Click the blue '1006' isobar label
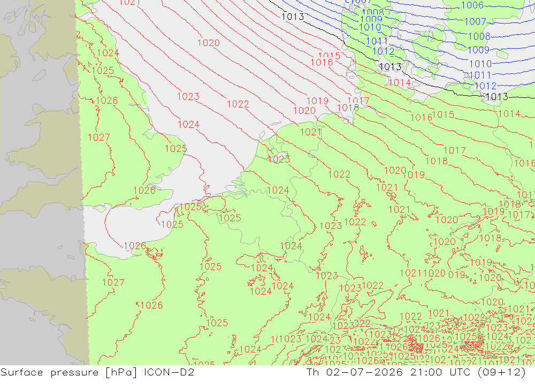The height and width of the screenshot is (392, 535). pos(472,5)
